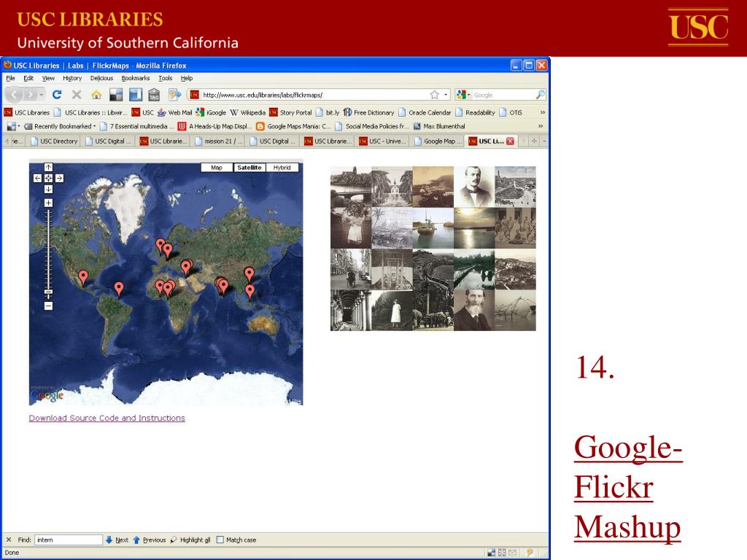The image size is (747, 560).
Task: Open the iGoogle bookmark
Action: click(211, 112)
